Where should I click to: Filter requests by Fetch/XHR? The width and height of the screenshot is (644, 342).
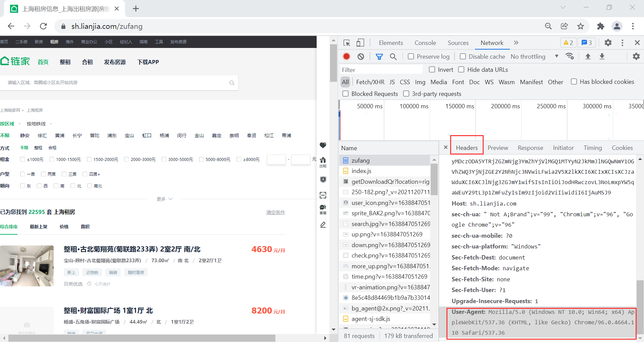(x=370, y=82)
